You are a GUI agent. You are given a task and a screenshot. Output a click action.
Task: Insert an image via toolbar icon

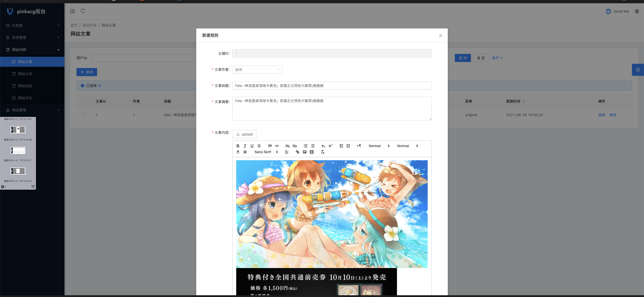(x=305, y=152)
